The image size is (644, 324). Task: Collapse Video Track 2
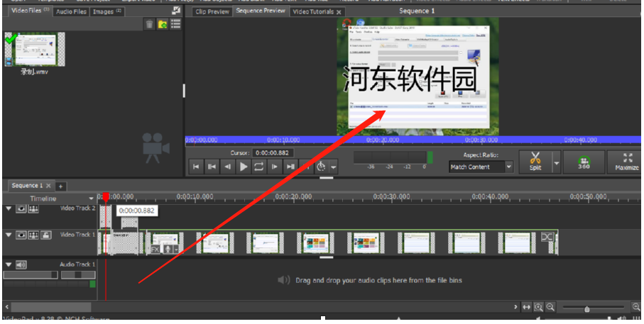[x=9, y=208]
